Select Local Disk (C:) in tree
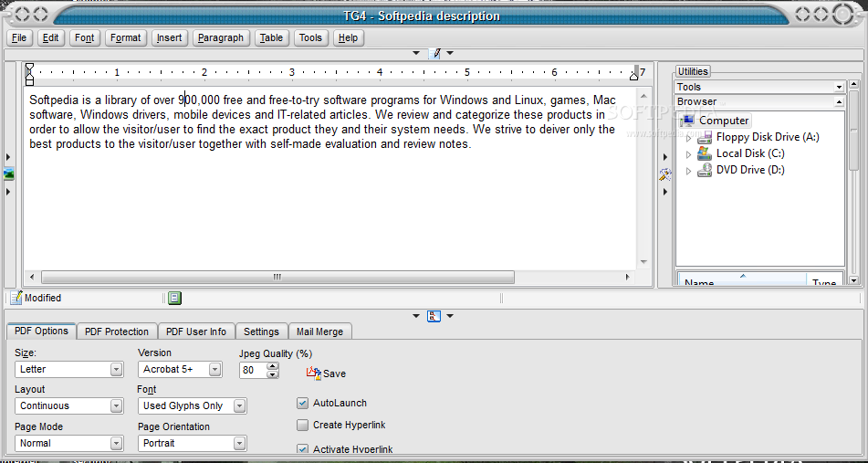The height and width of the screenshot is (463, 868). coord(750,153)
